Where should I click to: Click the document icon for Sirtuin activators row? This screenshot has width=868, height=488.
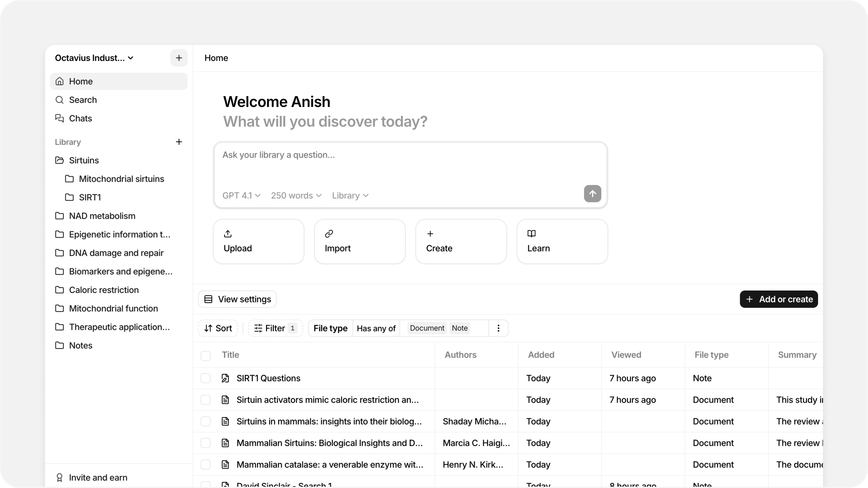(x=225, y=400)
